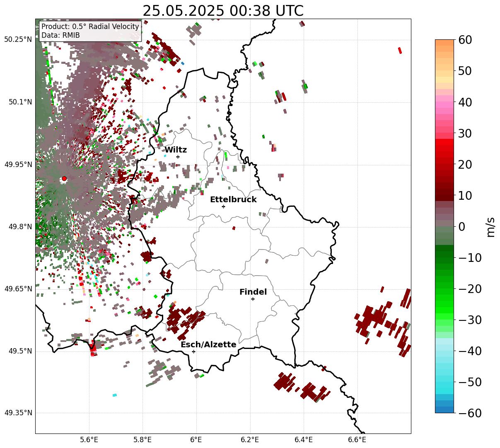Click the colorbar value 10
Image resolution: width=500 pixels, height=448 pixels.
(x=464, y=195)
